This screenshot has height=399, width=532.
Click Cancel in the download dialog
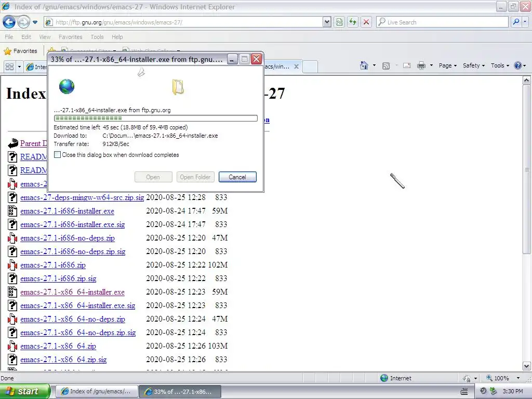(237, 177)
